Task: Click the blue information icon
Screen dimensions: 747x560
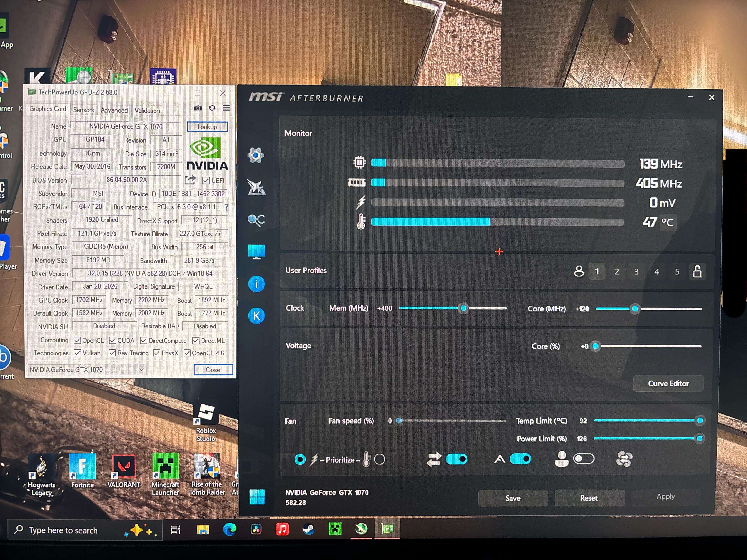Action: point(256,284)
